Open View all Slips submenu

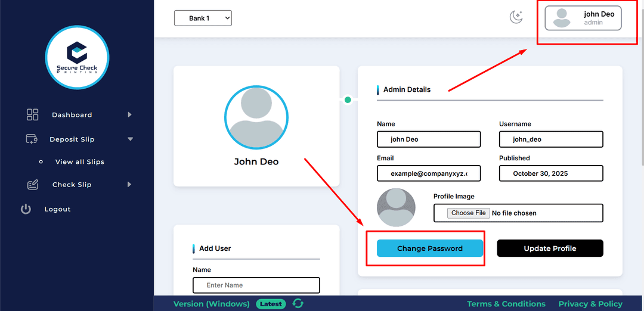pyautogui.click(x=80, y=161)
